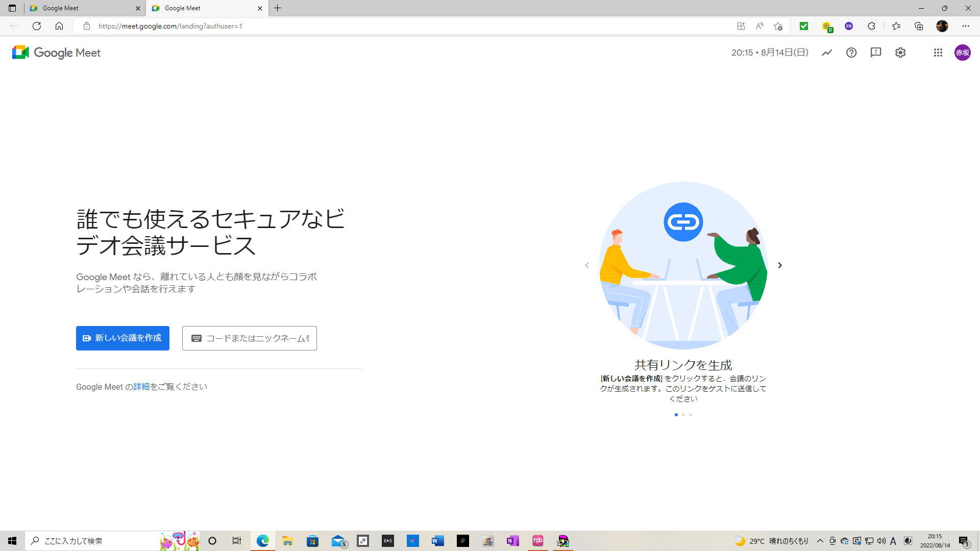View site information lock icon

tap(87, 26)
